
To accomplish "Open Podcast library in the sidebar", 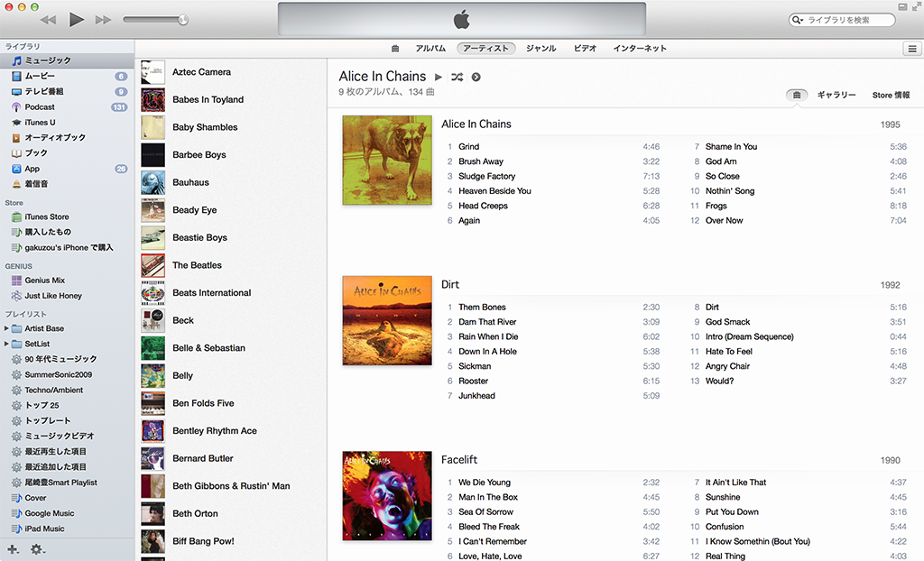I will pos(67,107).
